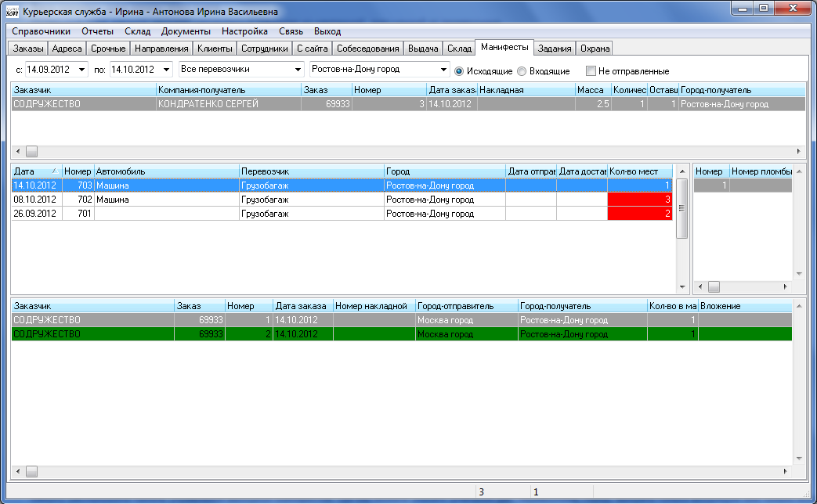Expand the Ростов-на-Дону город combo box

tap(444, 69)
